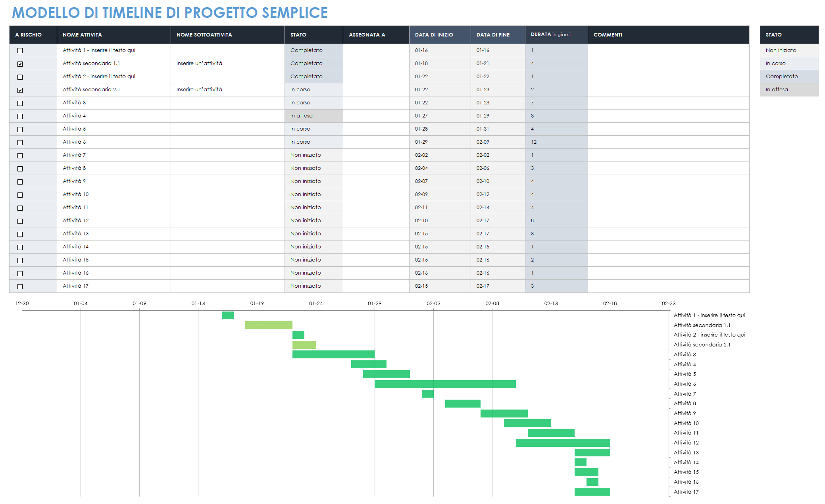This screenshot has height=504, width=825.
Task: Click the subtask cell for Attività secondaria 2.1
Action: 228,90
